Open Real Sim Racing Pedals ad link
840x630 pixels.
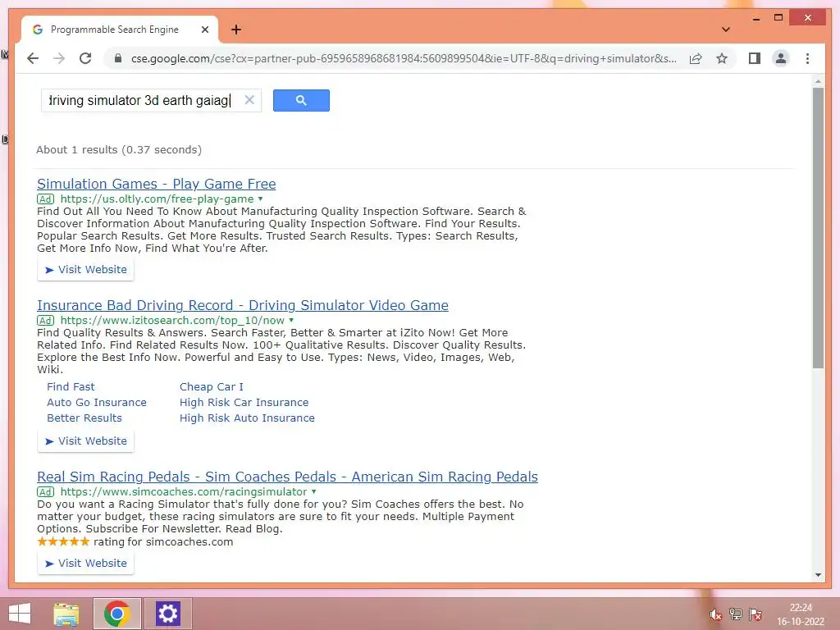(288, 477)
